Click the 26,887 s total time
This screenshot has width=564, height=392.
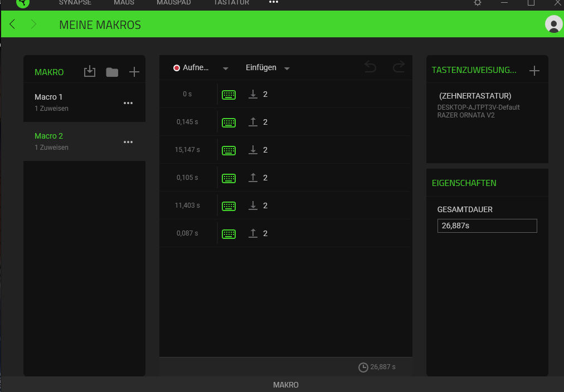[383, 367]
